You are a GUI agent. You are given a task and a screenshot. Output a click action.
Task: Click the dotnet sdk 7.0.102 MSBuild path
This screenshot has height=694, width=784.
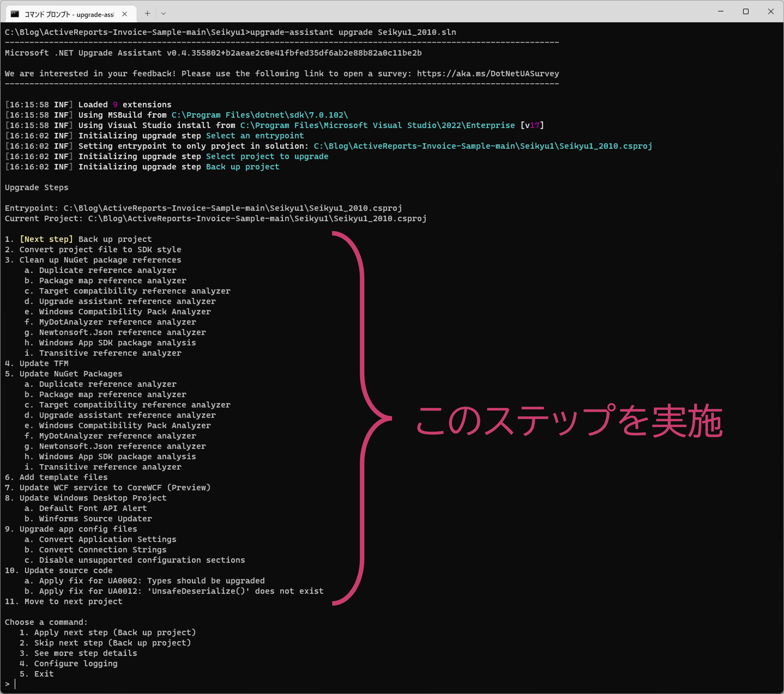[x=260, y=115]
